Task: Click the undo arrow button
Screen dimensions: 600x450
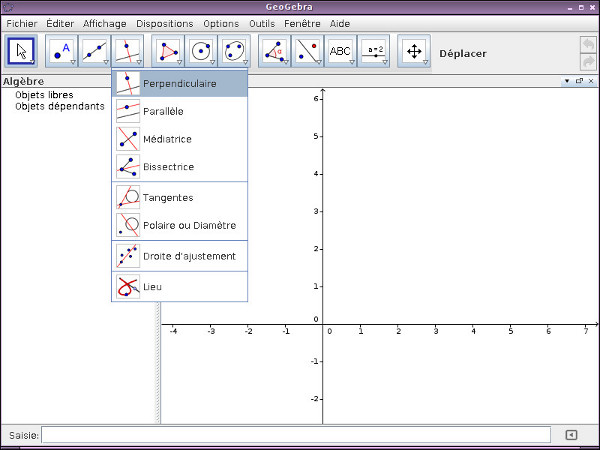Action: tap(589, 44)
